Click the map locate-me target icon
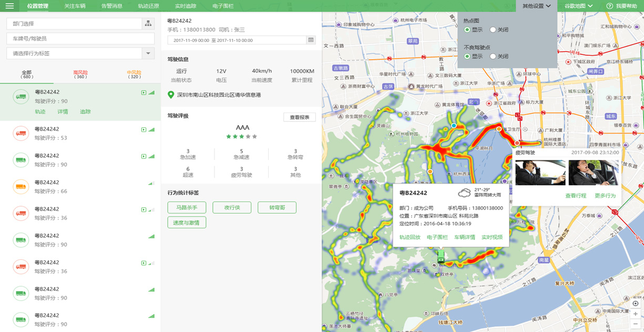 pyautogui.click(x=635, y=304)
